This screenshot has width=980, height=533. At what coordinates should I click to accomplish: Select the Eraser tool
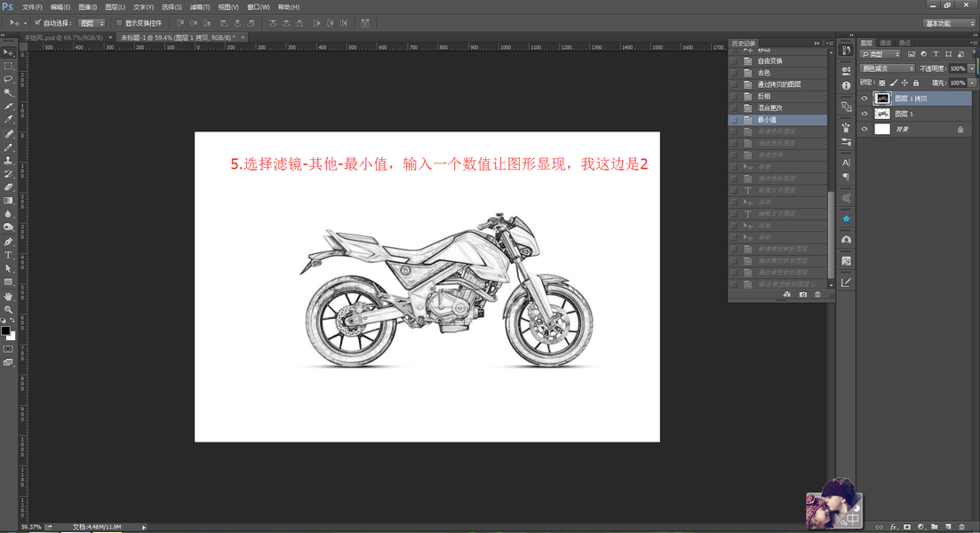click(8, 187)
